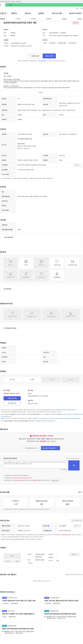Screen dimensions: 83x644
Task: Select the 모성보호시설 benefit icon
Action: pyautogui.click(x=41, y=275)
